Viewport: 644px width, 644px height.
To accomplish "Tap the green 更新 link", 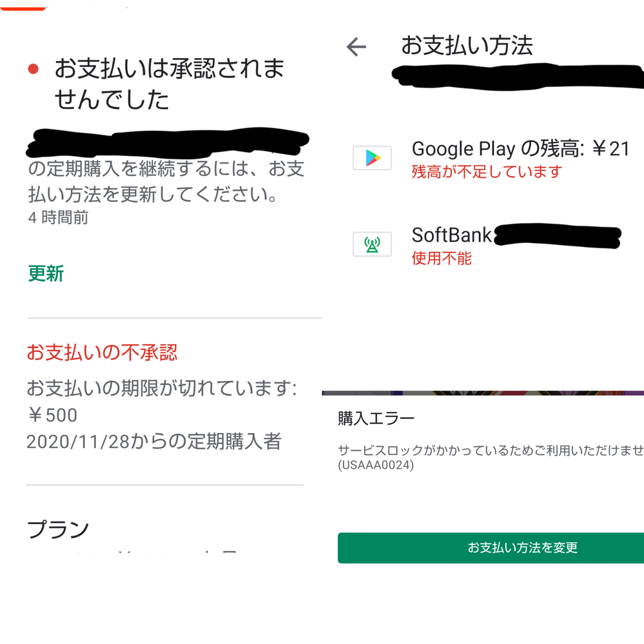I will pos(46,273).
